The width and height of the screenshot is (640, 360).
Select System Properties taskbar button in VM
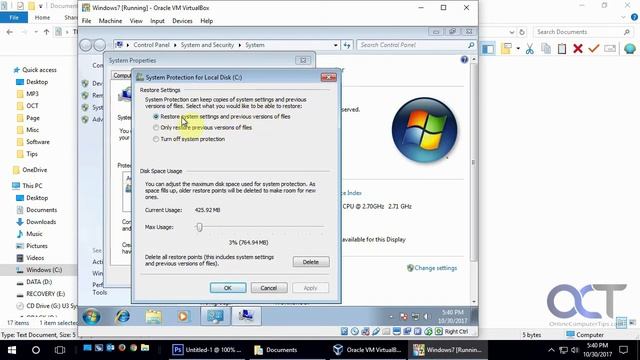pyautogui.click(x=246, y=316)
